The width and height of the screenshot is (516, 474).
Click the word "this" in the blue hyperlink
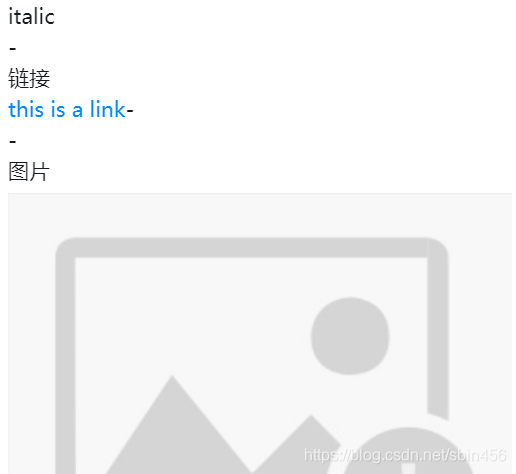pos(26,109)
